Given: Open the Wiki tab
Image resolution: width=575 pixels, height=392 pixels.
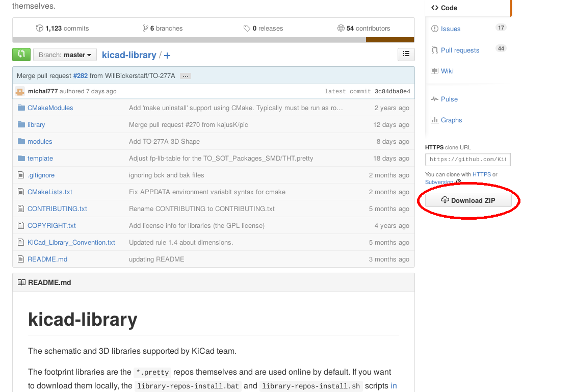Looking at the screenshot, I should pos(447,71).
